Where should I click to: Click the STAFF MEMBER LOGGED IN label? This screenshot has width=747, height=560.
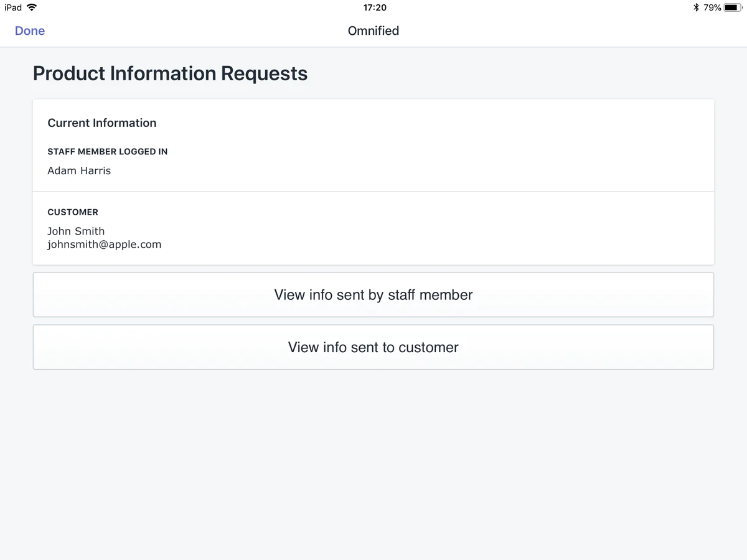(108, 152)
